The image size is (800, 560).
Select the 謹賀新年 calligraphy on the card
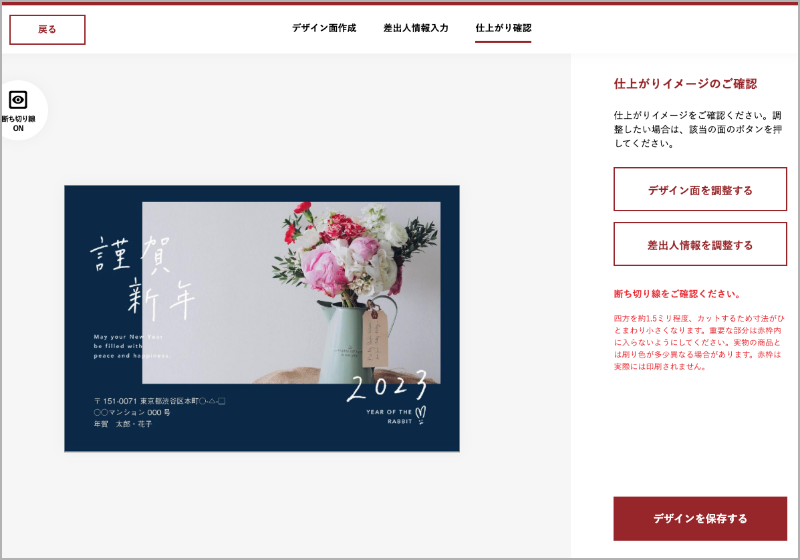[142, 275]
